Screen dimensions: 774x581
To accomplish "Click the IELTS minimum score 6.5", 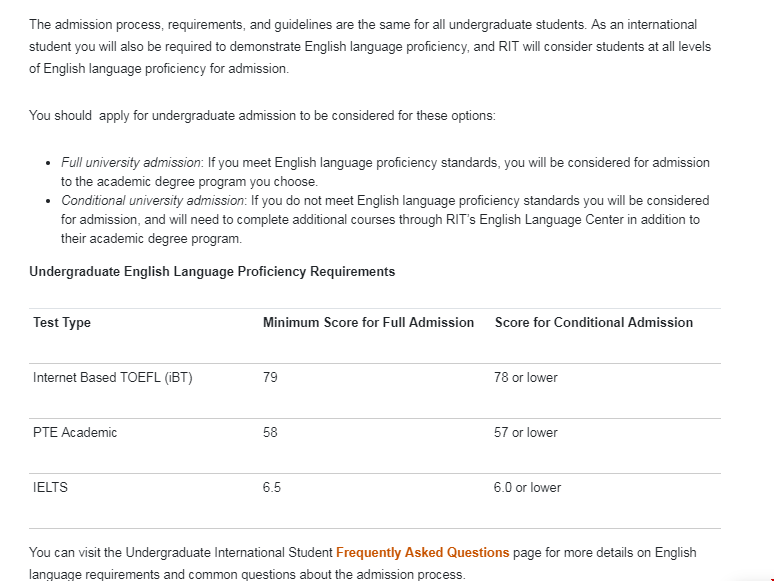I will (272, 487).
